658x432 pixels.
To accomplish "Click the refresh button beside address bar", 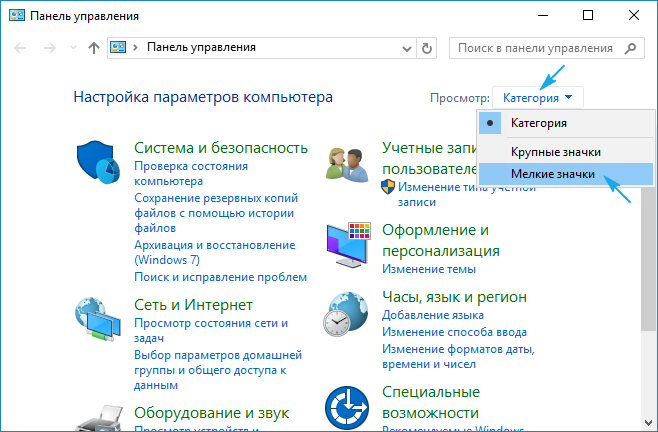I will tap(428, 48).
